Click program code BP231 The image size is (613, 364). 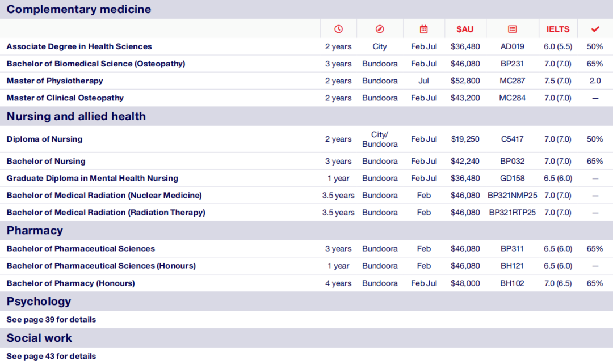[x=512, y=64]
